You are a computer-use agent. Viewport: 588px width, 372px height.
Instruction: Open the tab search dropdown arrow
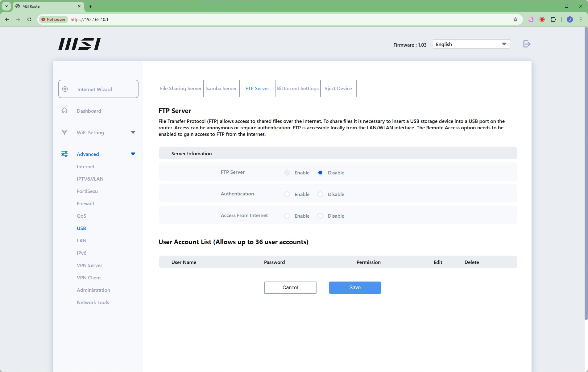click(x=6, y=6)
